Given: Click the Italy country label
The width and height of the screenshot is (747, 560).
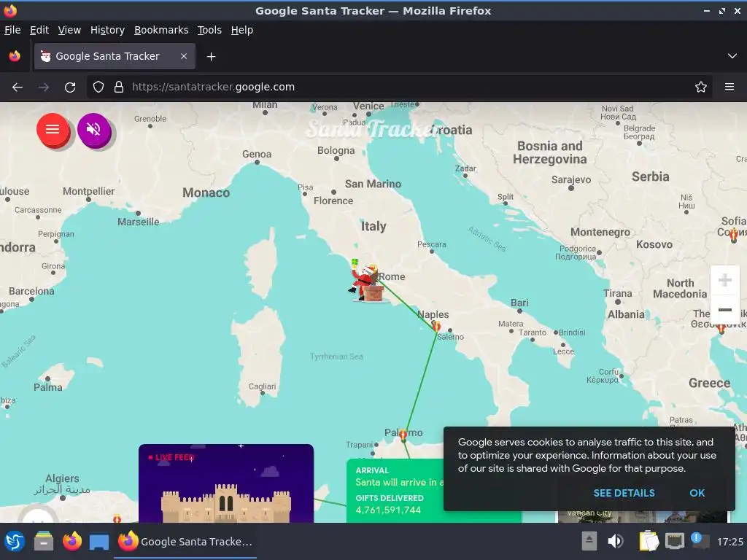Looking at the screenshot, I should point(373,226).
